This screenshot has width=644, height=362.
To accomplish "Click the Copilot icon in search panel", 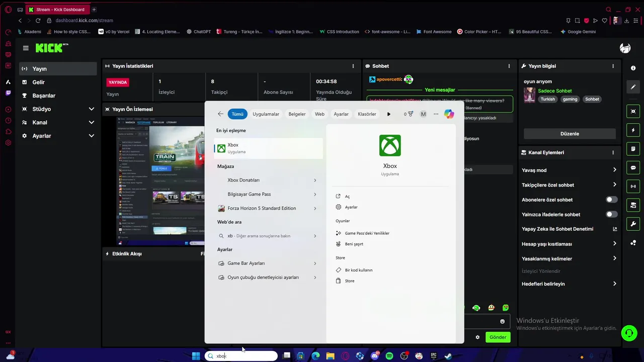I will 449,114.
